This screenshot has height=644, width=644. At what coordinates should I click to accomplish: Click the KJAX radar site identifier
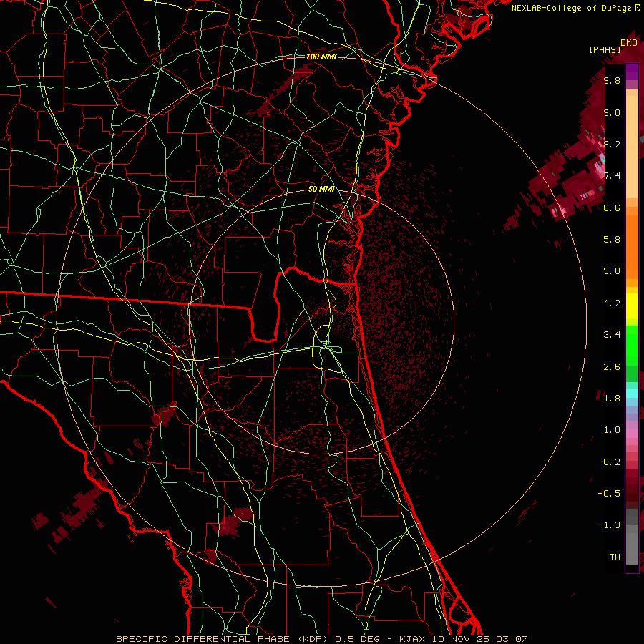coord(414,639)
